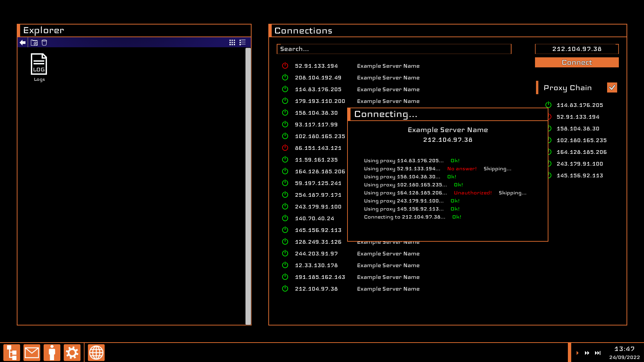This screenshot has height=362, width=644.
Task: Toggle power icon for 52.91.133.194 server
Action: [x=285, y=66]
